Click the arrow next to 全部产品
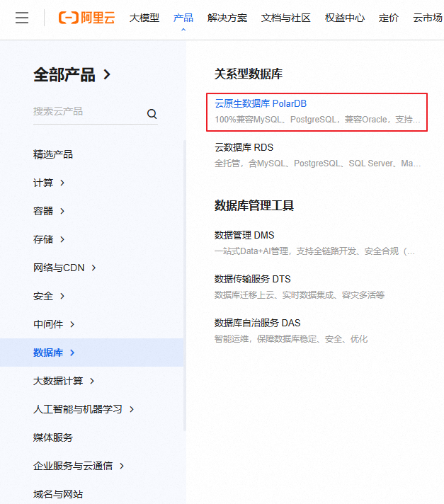Screen dimensions: 444x504 (107, 75)
